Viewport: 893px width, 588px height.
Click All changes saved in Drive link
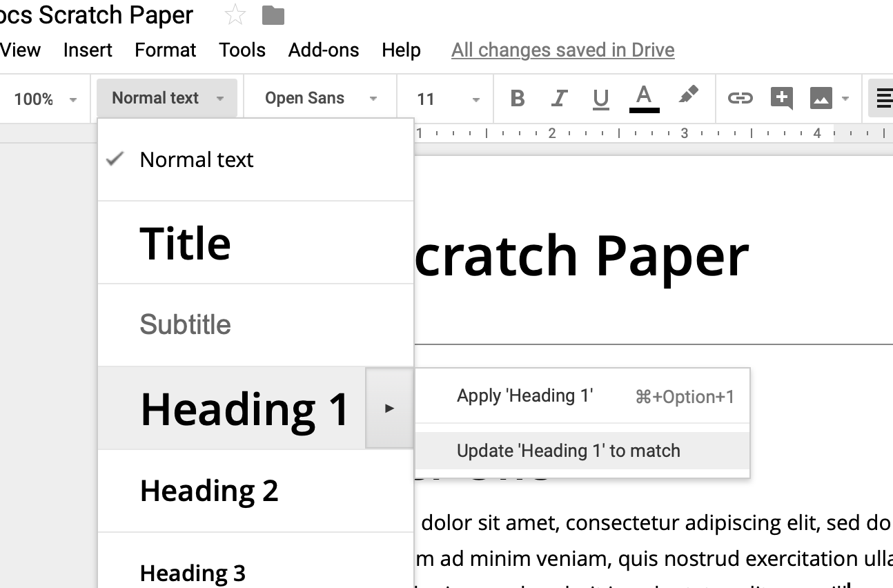click(x=562, y=50)
